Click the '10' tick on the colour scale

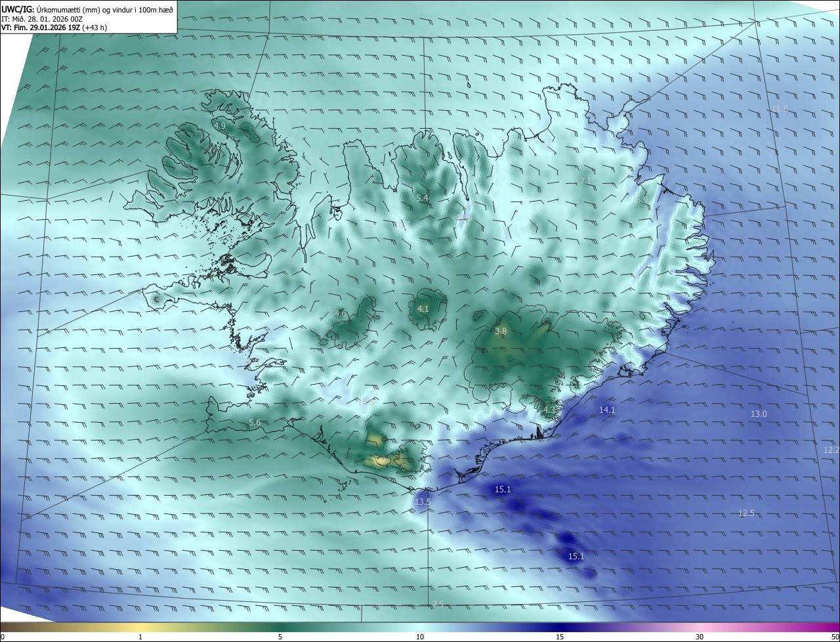pyautogui.click(x=420, y=637)
